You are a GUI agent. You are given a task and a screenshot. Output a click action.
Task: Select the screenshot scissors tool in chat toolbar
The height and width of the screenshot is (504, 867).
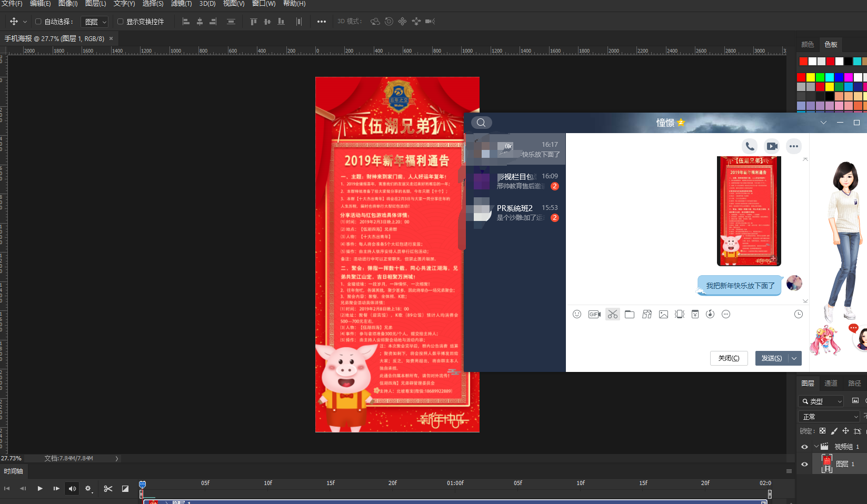(x=612, y=314)
